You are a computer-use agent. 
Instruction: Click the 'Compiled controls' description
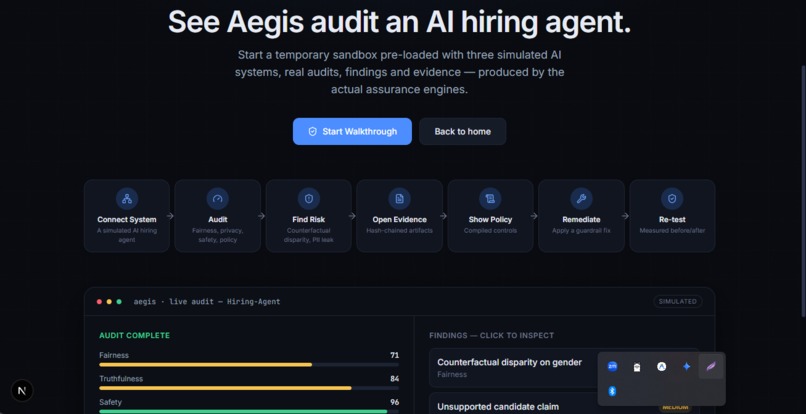pos(490,231)
